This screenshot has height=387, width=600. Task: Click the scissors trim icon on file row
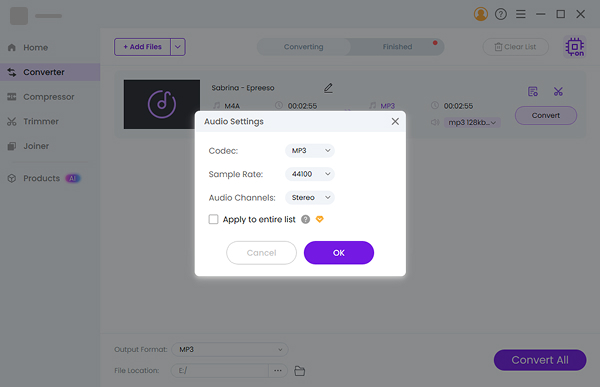tap(558, 91)
